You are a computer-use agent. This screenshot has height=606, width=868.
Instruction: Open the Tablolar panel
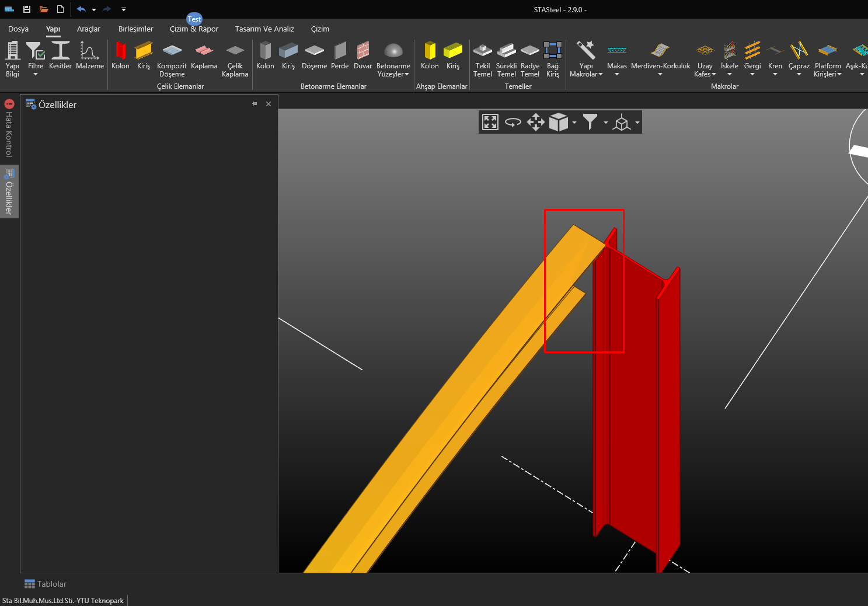[x=46, y=584]
